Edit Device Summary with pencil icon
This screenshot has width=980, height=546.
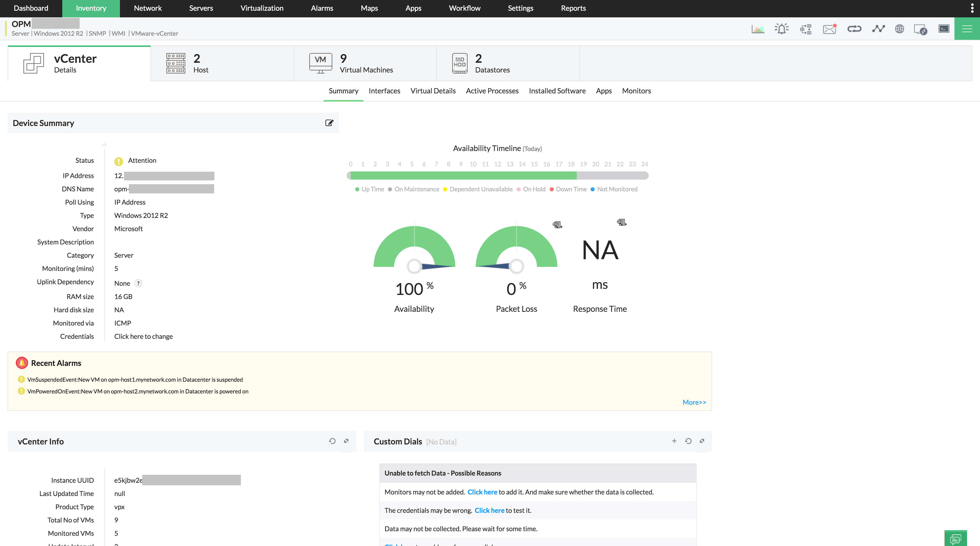[329, 123]
